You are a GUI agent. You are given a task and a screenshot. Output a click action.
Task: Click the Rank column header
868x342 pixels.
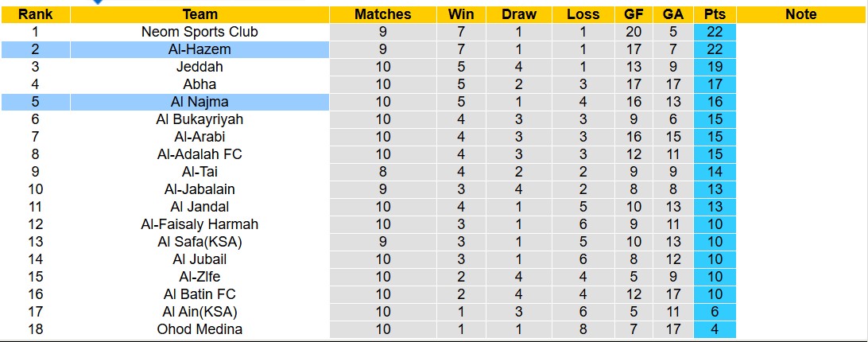(x=35, y=14)
